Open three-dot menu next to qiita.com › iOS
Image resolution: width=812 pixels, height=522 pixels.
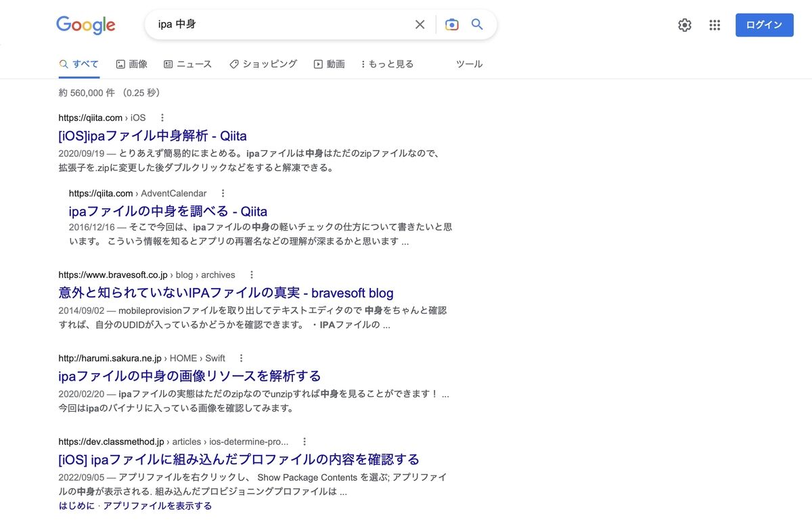click(x=162, y=118)
